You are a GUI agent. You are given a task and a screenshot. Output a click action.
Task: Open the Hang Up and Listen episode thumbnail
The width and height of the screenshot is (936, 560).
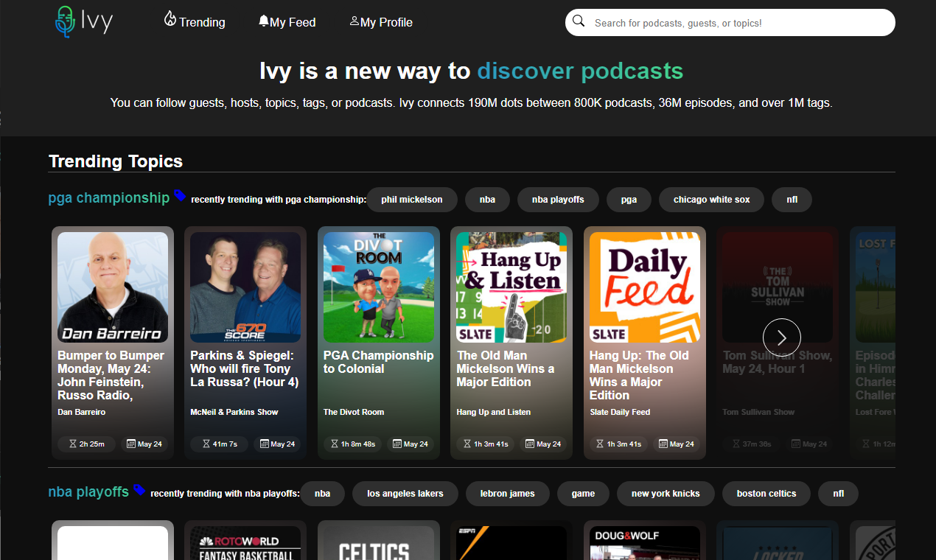coord(511,287)
